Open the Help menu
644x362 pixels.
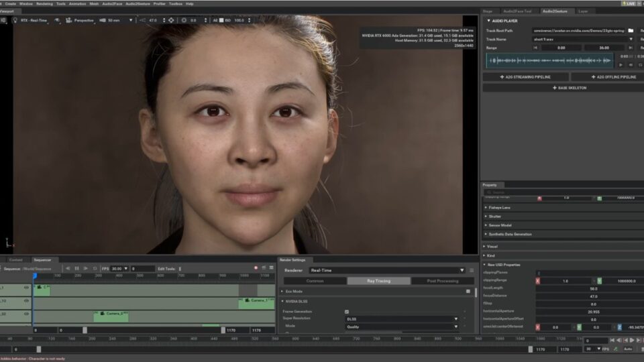click(x=189, y=4)
